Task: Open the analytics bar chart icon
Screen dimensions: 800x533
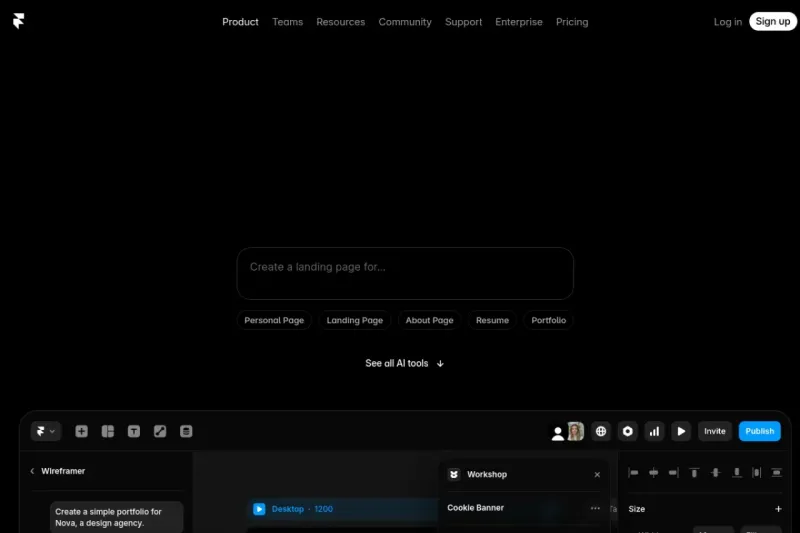Action: click(x=654, y=432)
